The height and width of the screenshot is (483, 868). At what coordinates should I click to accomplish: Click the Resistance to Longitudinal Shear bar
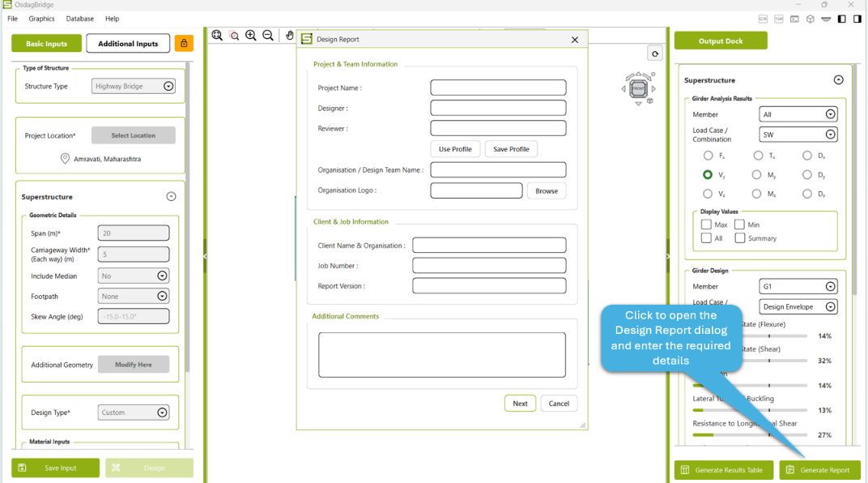[750, 435]
